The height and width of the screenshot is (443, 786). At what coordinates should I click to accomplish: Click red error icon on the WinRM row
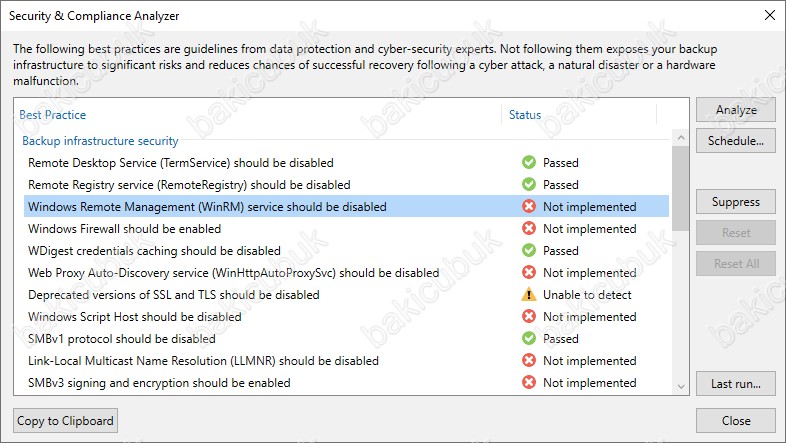(528, 207)
